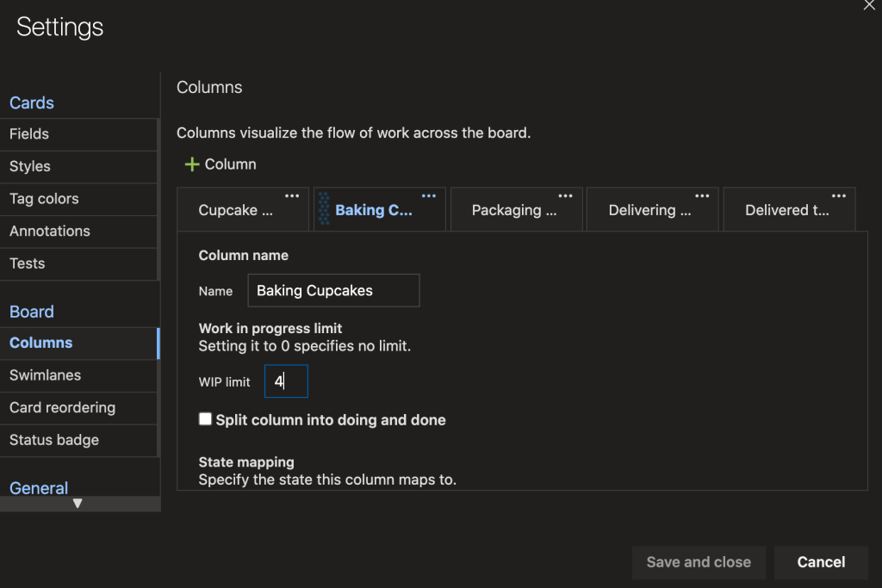882x588 pixels.
Task: Click into the column Name text field
Action: [x=333, y=291]
